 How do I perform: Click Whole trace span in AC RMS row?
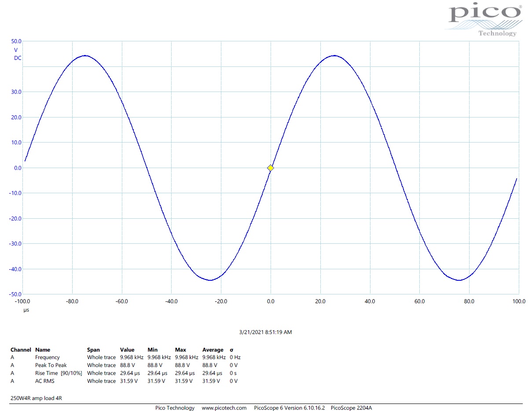pos(101,381)
